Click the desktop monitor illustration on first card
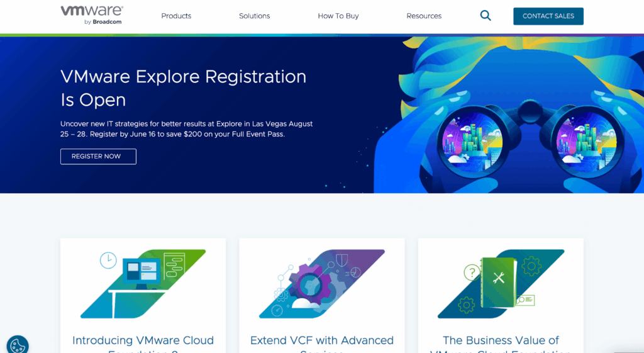 141,274
